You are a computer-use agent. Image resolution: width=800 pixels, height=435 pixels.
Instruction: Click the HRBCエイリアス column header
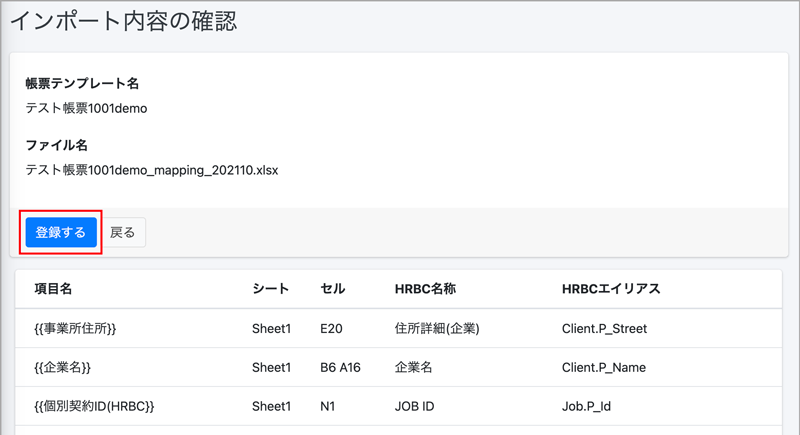pos(611,289)
